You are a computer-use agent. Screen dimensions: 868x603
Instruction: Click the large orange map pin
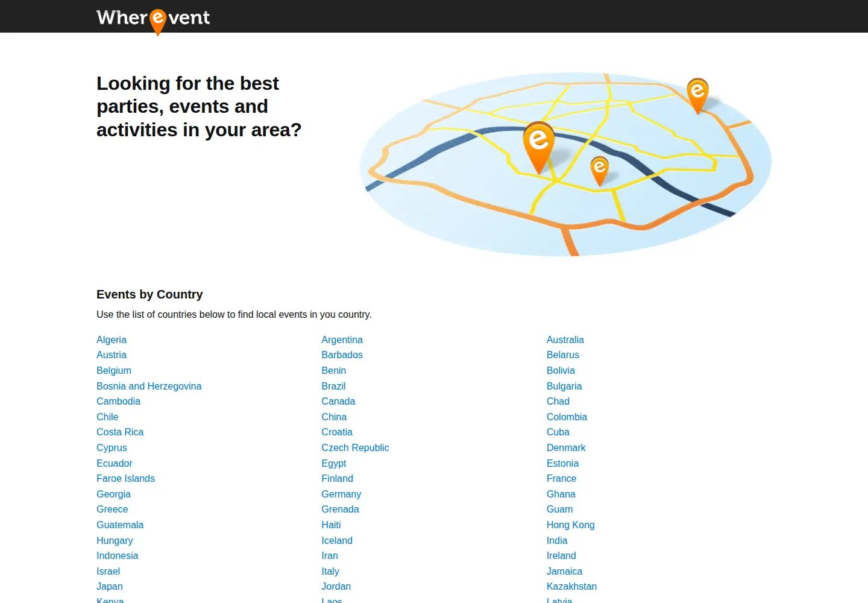click(538, 148)
